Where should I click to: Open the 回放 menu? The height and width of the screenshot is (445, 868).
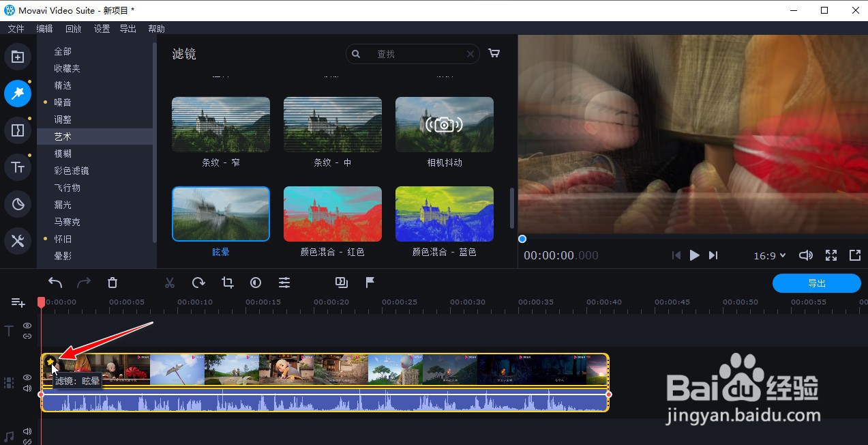73,29
